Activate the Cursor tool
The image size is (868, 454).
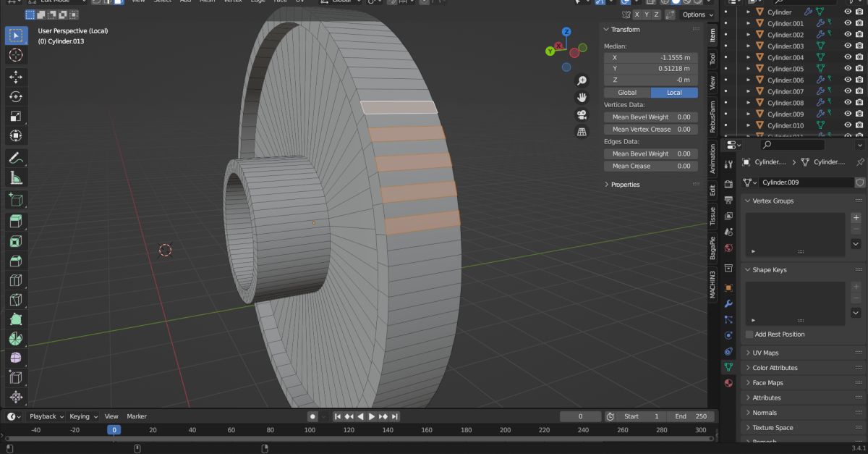pyautogui.click(x=16, y=55)
